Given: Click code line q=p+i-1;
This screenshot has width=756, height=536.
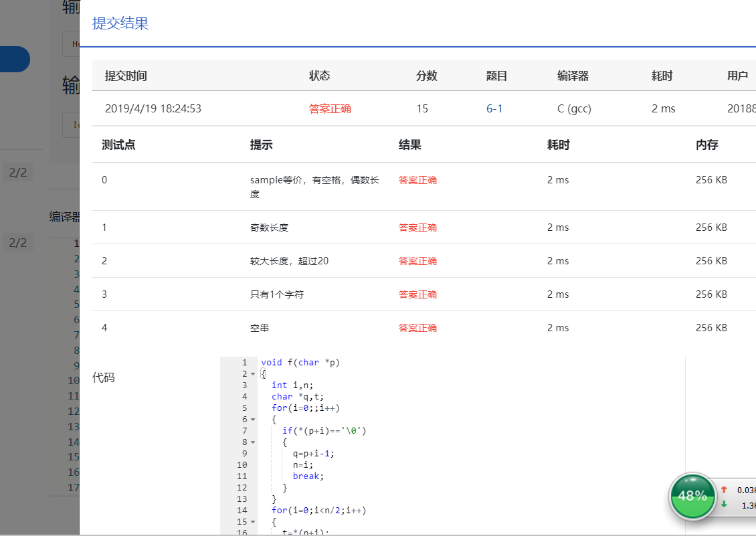Looking at the screenshot, I should (x=313, y=454).
